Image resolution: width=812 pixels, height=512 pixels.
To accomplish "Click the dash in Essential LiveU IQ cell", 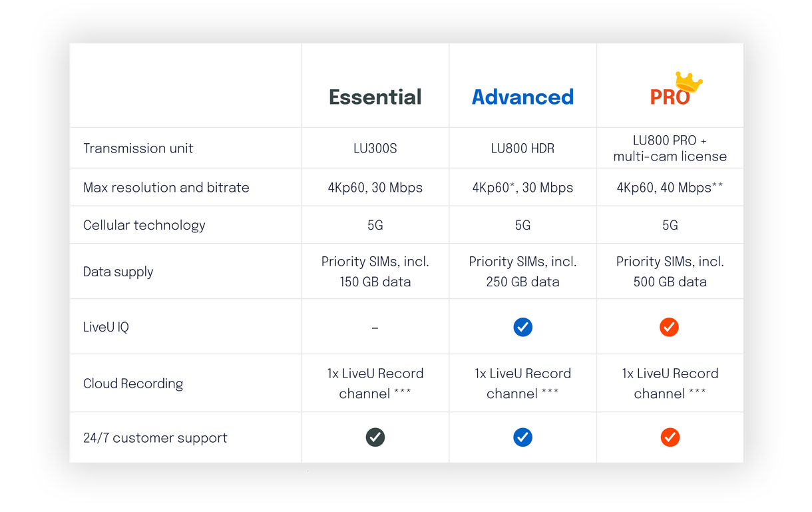I will pyautogui.click(x=375, y=328).
